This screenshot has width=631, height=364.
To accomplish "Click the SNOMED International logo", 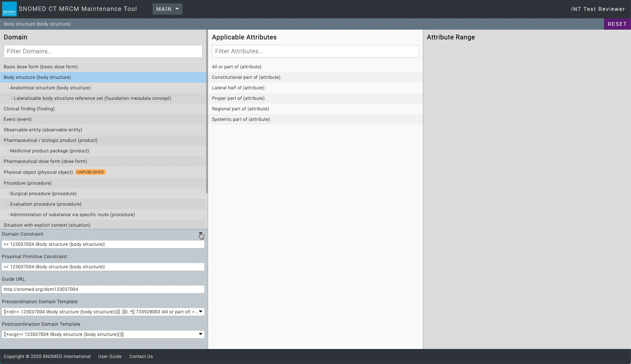I will 9,9.
